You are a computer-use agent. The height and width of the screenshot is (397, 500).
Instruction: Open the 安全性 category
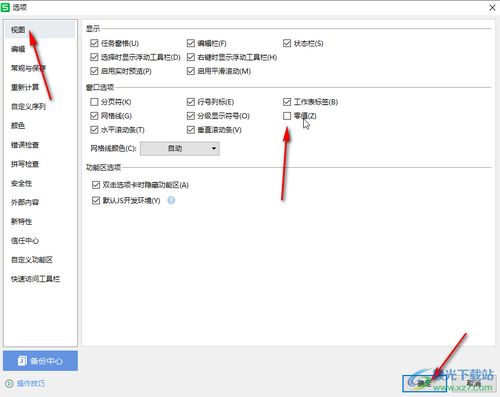(x=21, y=183)
